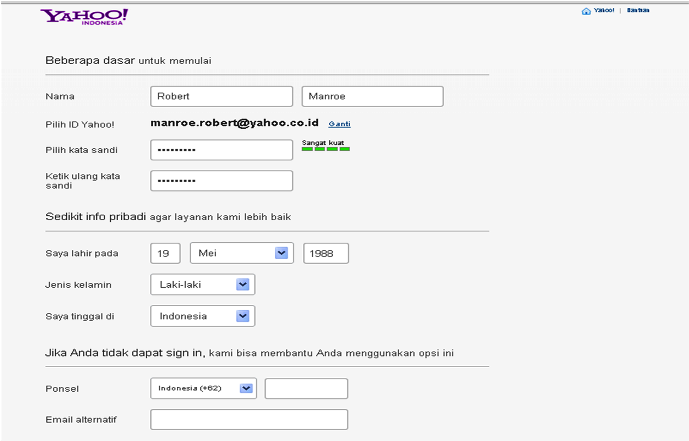Image resolution: width=689 pixels, height=441 pixels.
Task: Click the 'Ponsel' label
Action: tap(62, 389)
